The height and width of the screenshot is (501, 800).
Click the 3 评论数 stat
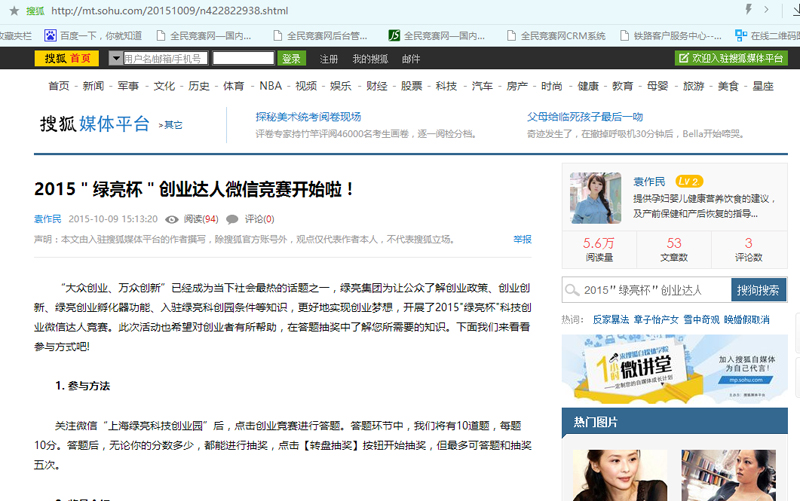(x=748, y=249)
